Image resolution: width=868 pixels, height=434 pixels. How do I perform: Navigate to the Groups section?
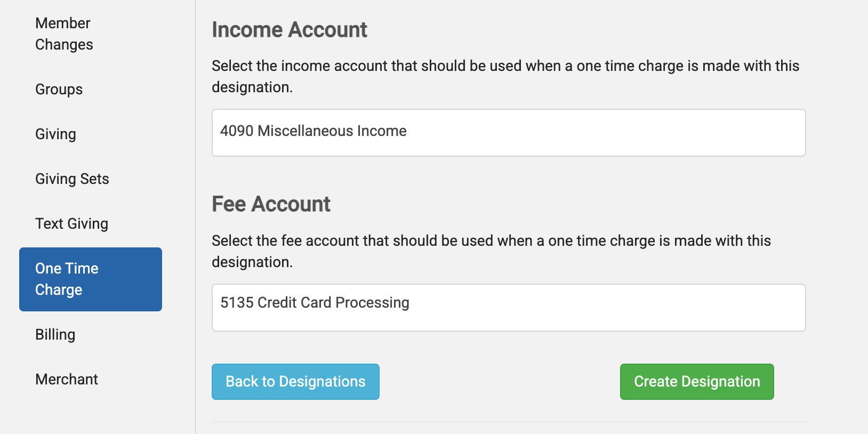click(59, 90)
